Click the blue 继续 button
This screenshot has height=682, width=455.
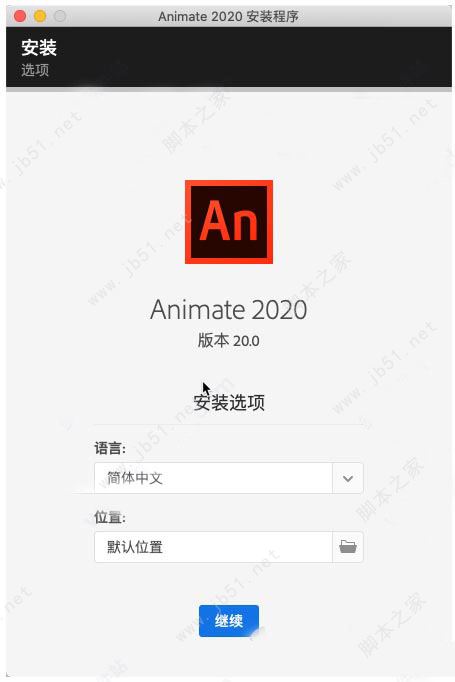tap(229, 621)
